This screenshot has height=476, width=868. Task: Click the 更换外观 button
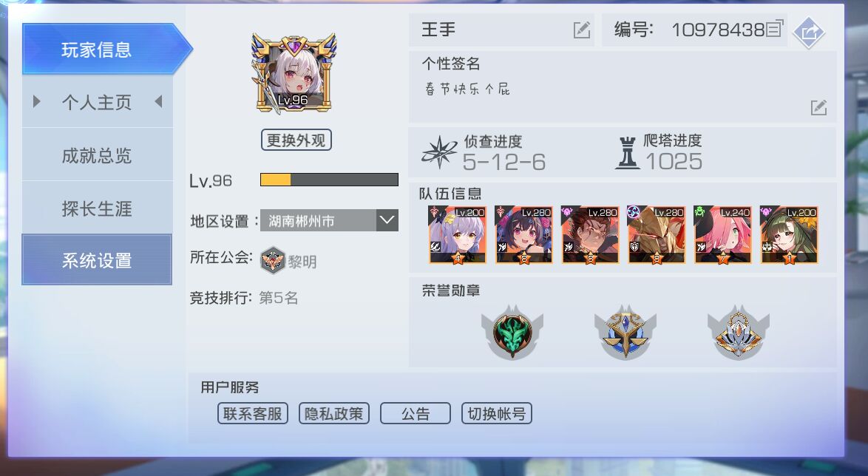[296, 140]
